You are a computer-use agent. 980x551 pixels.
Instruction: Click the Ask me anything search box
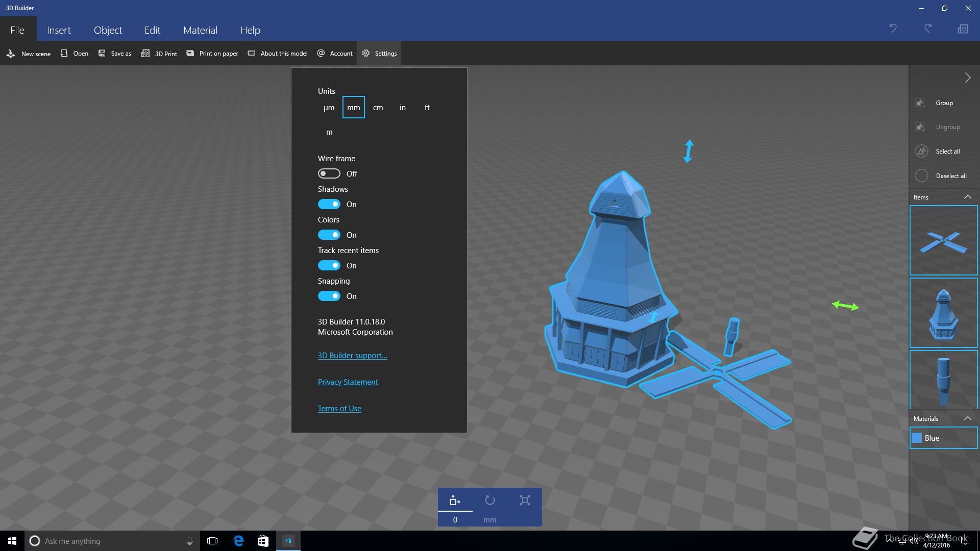click(x=111, y=541)
